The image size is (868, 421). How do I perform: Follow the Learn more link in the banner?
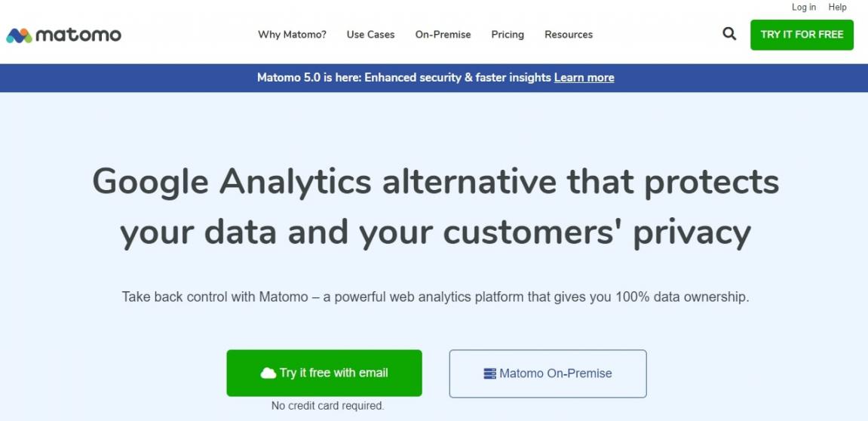[x=584, y=78]
